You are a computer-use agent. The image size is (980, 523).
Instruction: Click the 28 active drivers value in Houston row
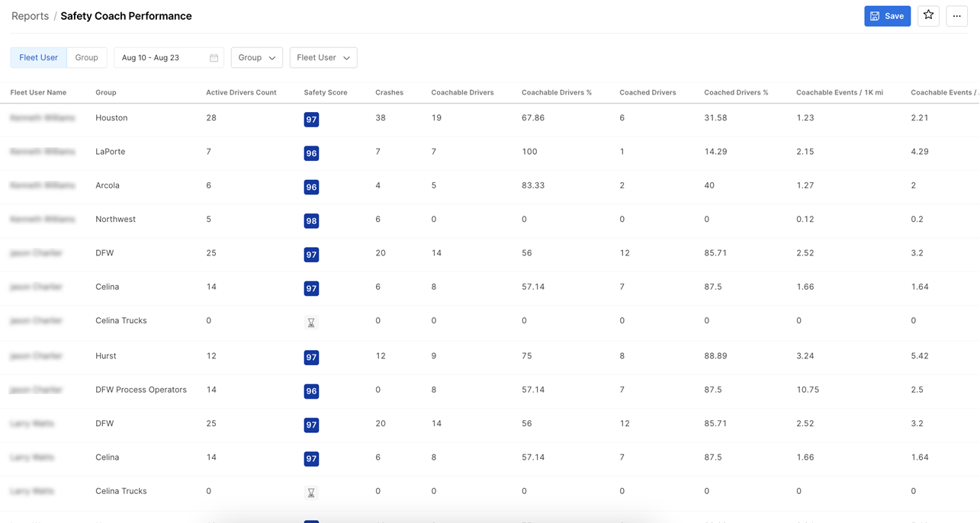tap(211, 118)
